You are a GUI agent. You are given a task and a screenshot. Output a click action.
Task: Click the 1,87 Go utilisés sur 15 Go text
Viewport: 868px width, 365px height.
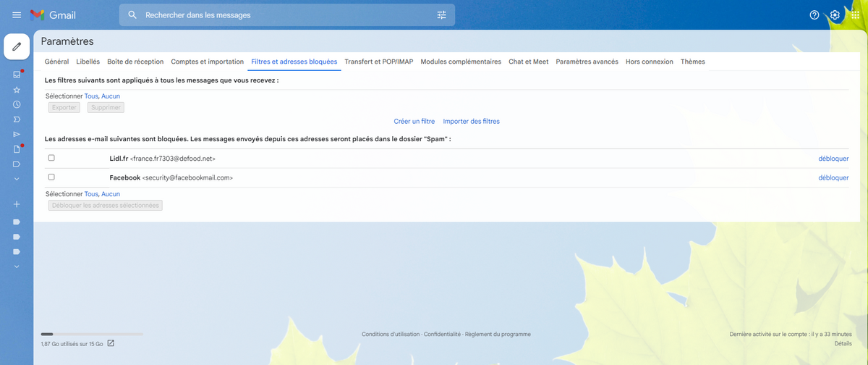(x=72, y=343)
